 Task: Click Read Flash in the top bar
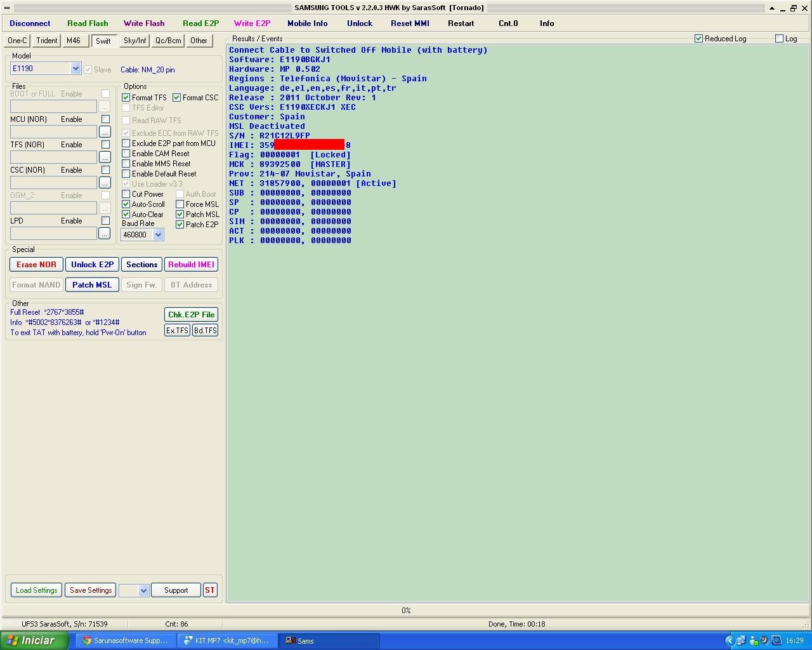[x=88, y=23]
